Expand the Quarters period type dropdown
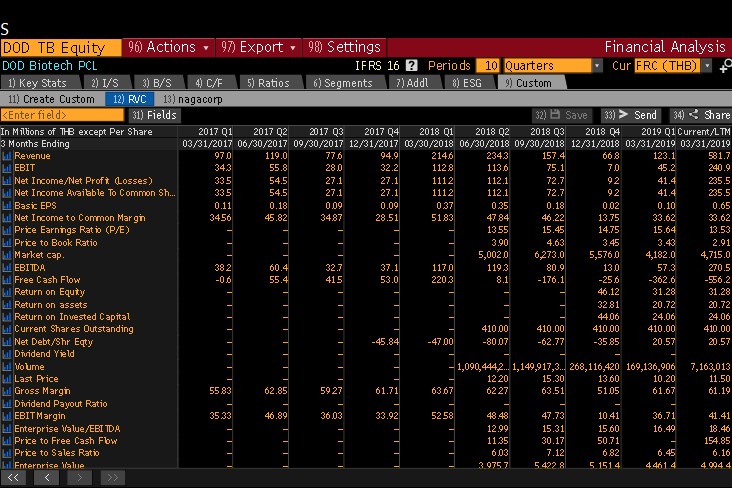 (597, 66)
